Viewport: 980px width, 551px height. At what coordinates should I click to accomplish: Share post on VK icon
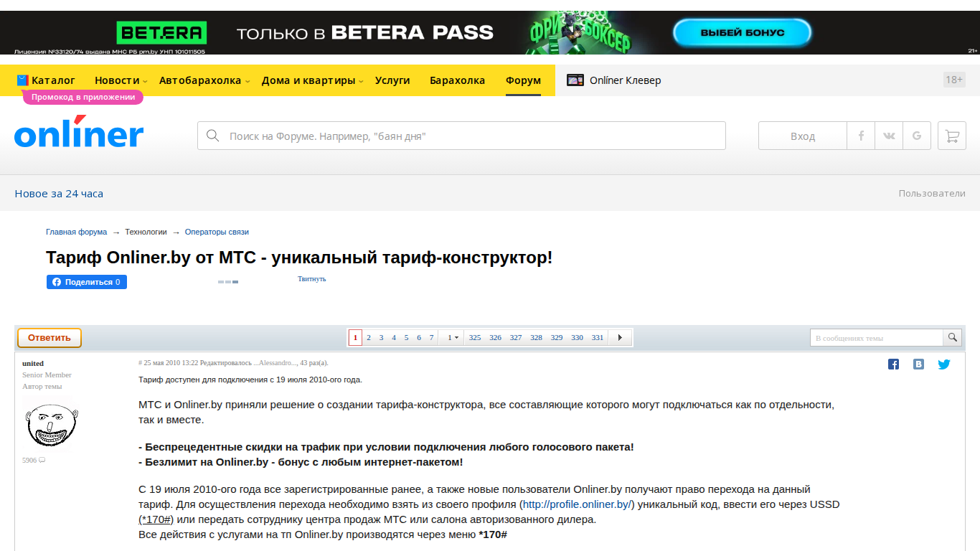coord(918,364)
